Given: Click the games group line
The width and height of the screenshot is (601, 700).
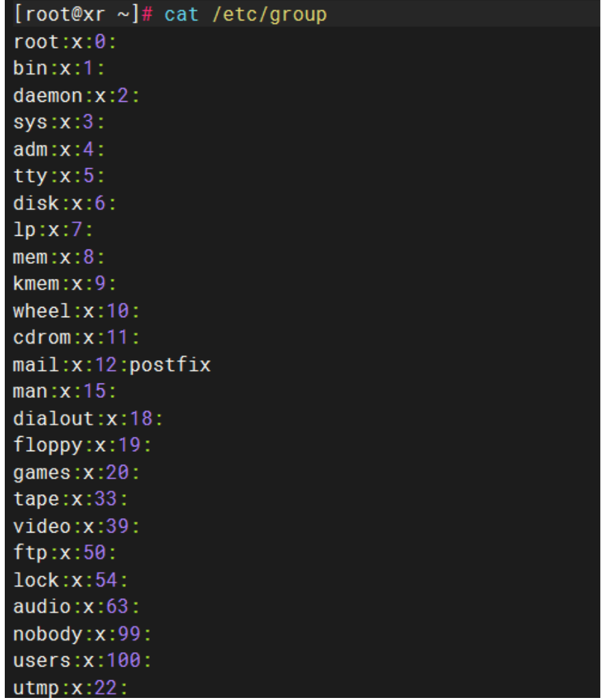Looking at the screenshot, I should coord(77,473).
